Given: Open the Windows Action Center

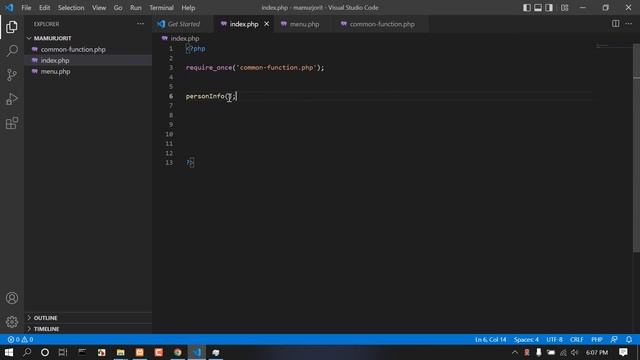Looking at the screenshot, I should tap(623, 352).
